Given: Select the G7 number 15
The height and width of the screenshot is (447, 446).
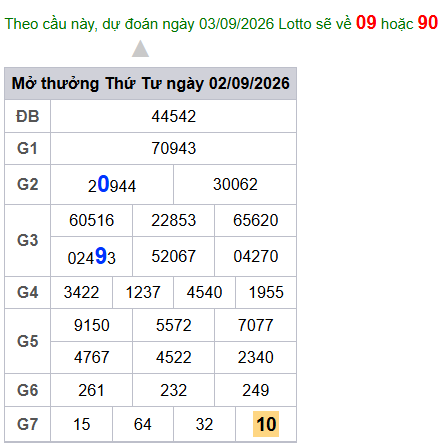Looking at the screenshot, I should [x=82, y=425].
